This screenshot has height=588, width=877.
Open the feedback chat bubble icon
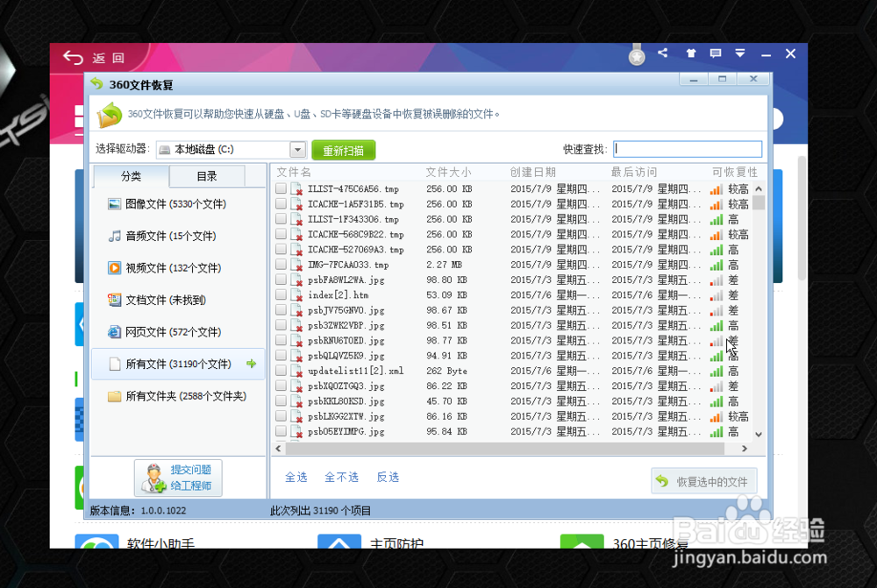click(716, 53)
